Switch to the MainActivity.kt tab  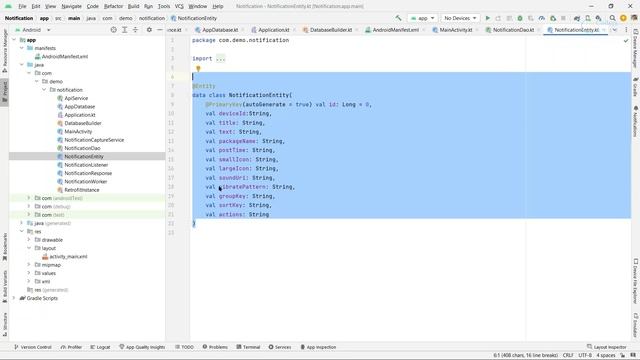click(x=456, y=30)
